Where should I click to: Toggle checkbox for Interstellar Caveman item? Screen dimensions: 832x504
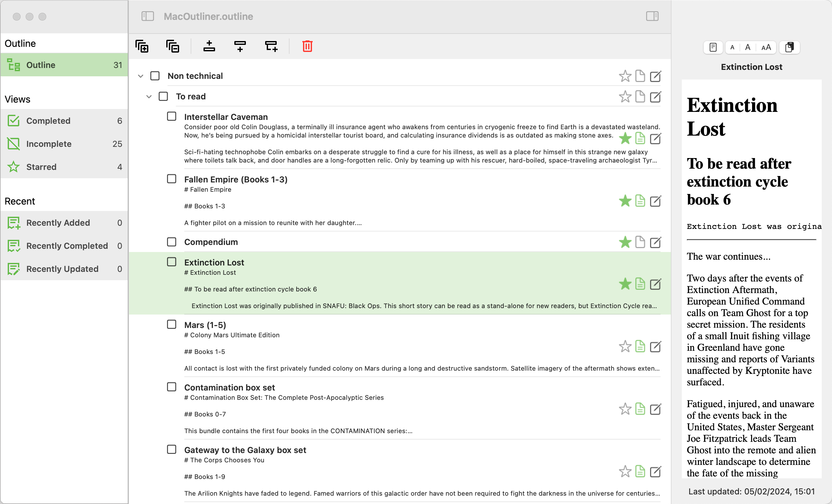171,116
